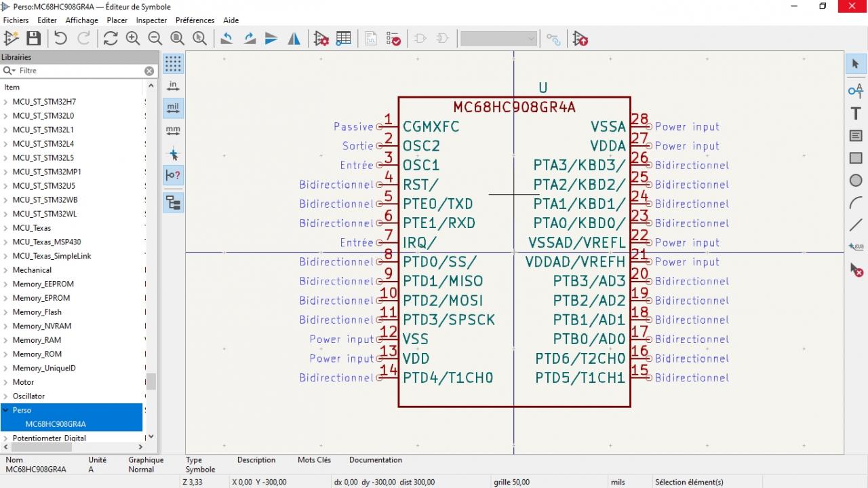Undo the last edit
Viewport: 868px width, 488px height.
(x=61, y=39)
